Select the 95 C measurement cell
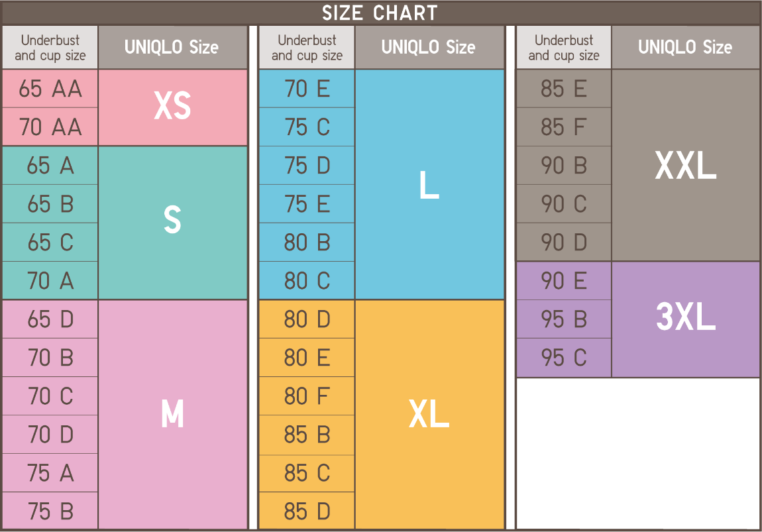The height and width of the screenshot is (532, 762). [x=564, y=358]
